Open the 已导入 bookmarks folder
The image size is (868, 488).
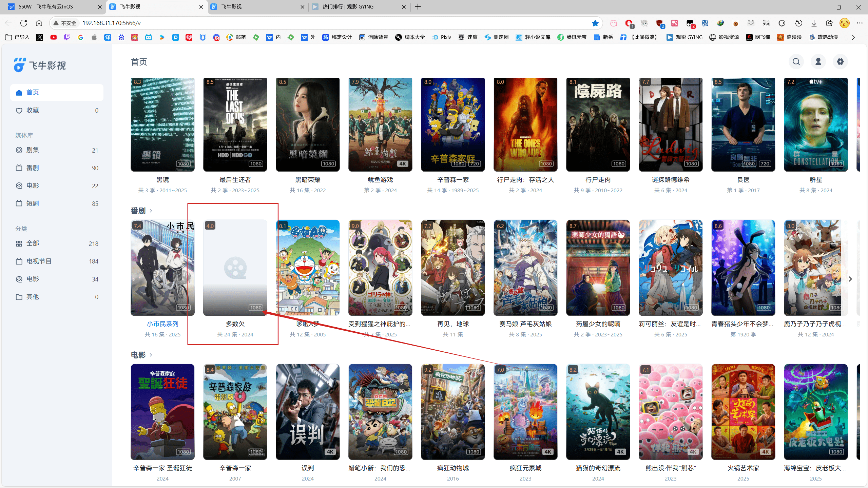click(18, 37)
